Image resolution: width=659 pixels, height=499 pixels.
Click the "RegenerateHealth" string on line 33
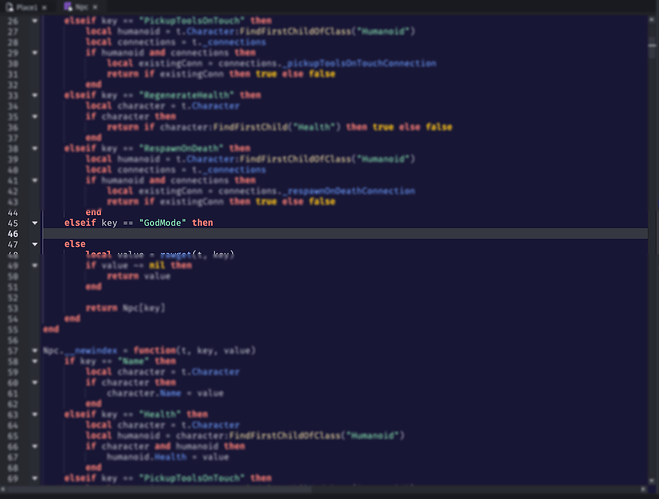point(187,95)
